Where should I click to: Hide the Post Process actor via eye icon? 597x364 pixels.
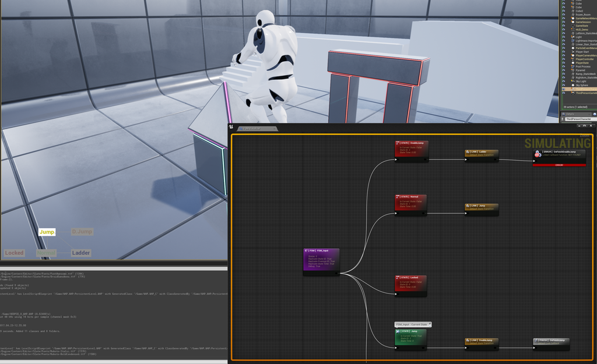(x=563, y=66)
